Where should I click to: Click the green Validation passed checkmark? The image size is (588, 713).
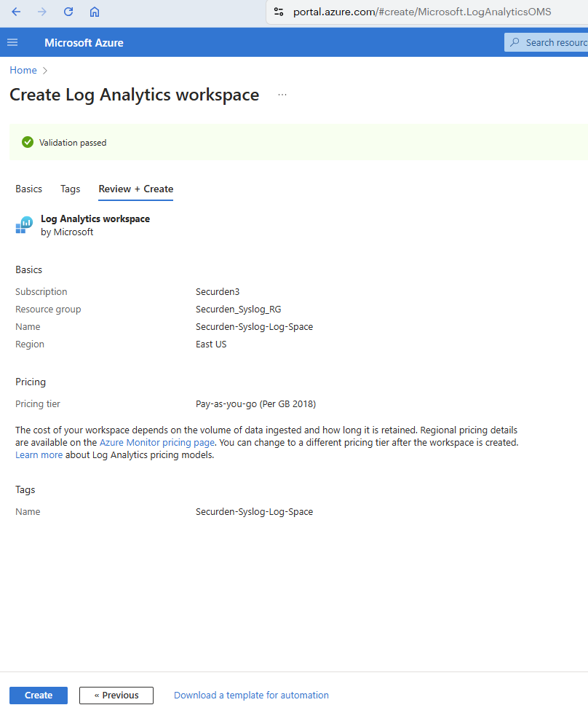tap(28, 142)
